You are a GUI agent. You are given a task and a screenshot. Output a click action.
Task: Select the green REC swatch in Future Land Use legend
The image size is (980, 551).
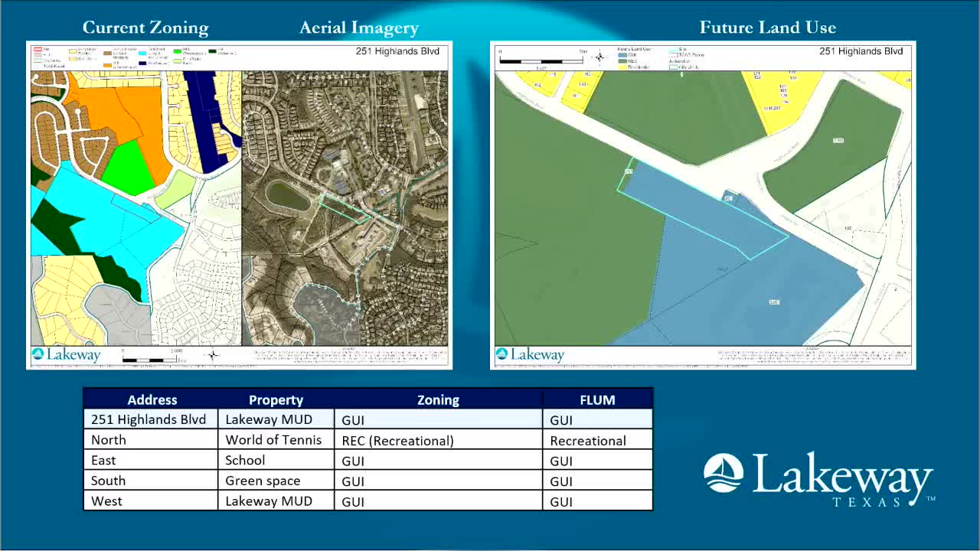(622, 61)
